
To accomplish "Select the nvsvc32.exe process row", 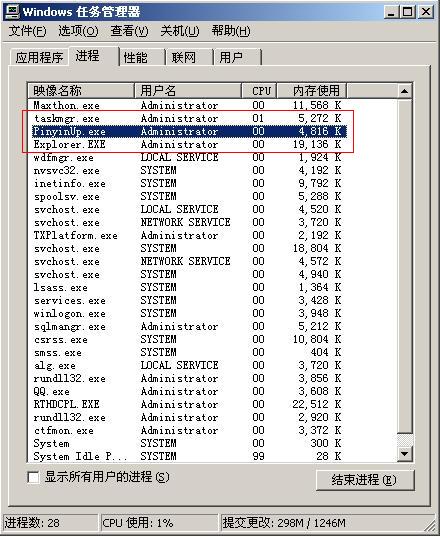I will coord(187,170).
